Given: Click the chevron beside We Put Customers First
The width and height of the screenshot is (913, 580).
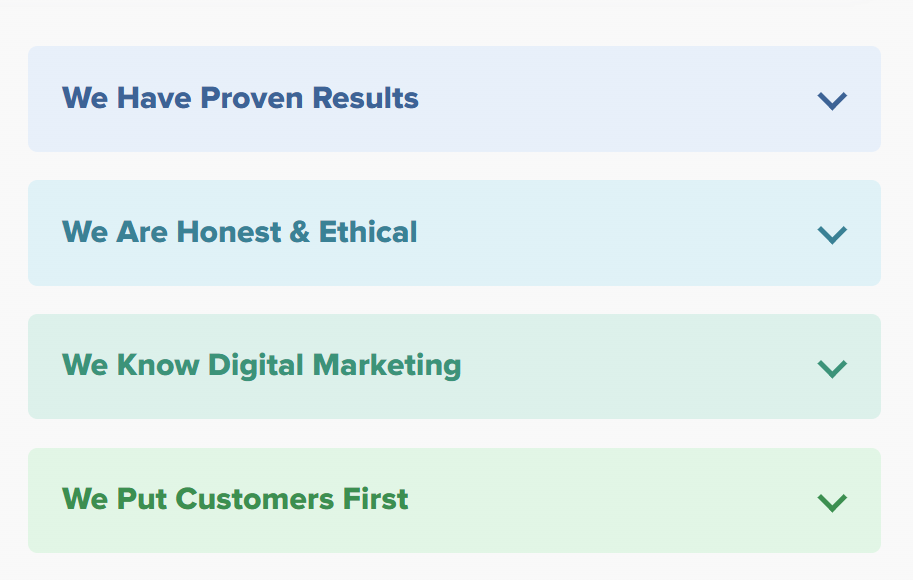Looking at the screenshot, I should (x=832, y=502).
